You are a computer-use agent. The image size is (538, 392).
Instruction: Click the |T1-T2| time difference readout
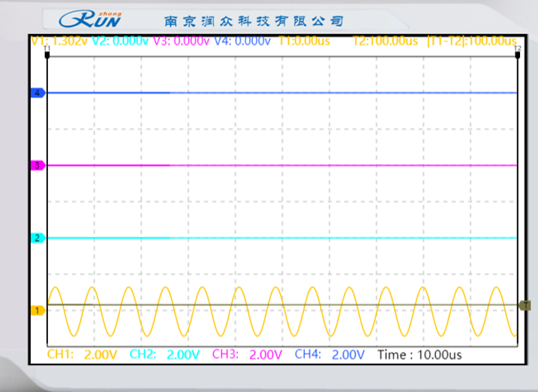click(x=472, y=40)
